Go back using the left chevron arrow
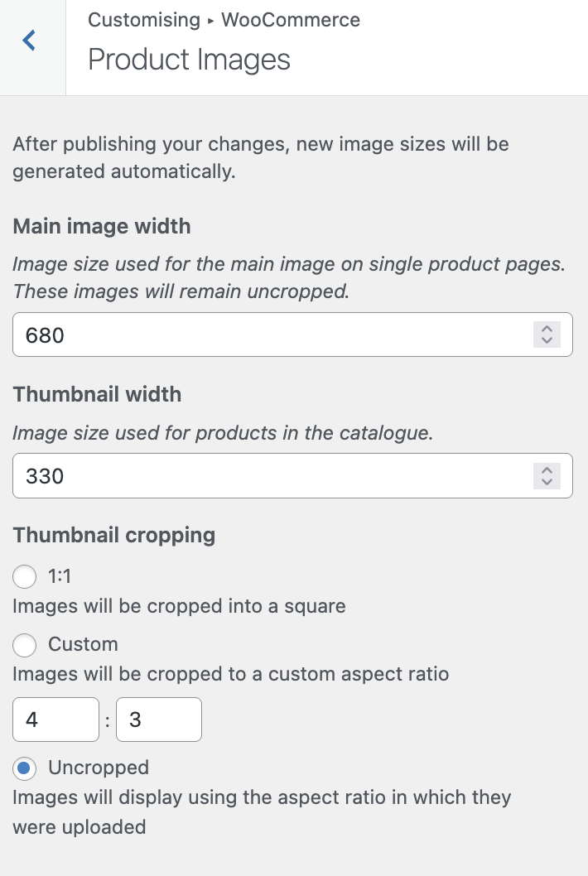The width and height of the screenshot is (588, 876). (x=30, y=40)
